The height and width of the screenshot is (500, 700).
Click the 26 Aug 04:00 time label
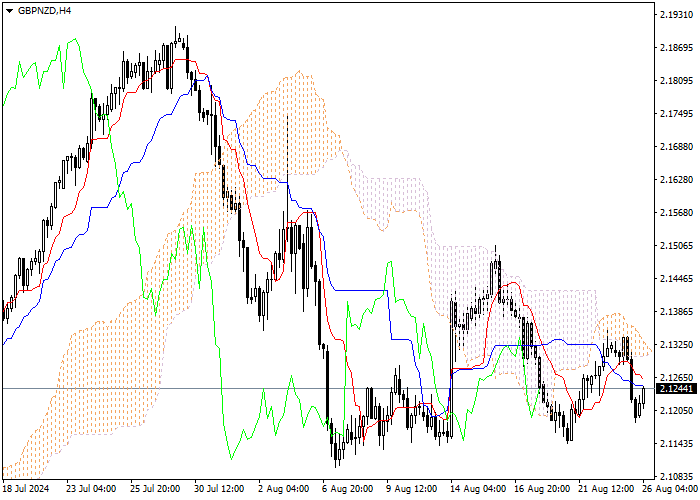point(670,489)
